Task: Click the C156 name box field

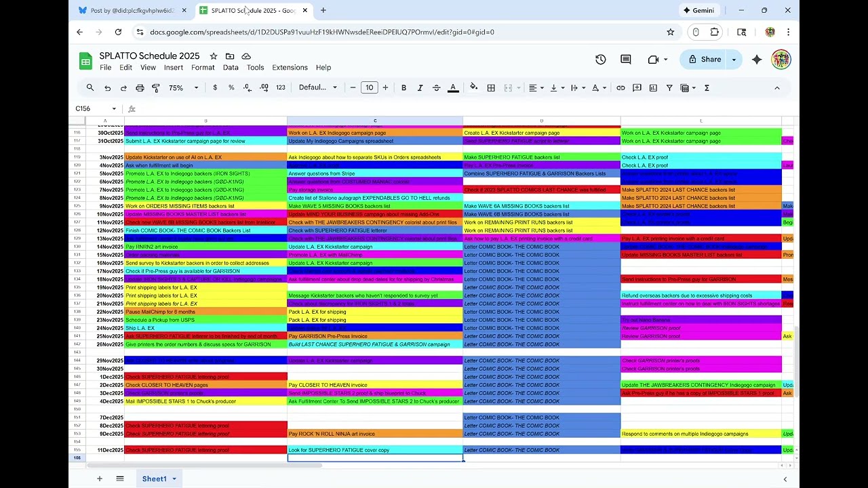Action: click(x=91, y=108)
